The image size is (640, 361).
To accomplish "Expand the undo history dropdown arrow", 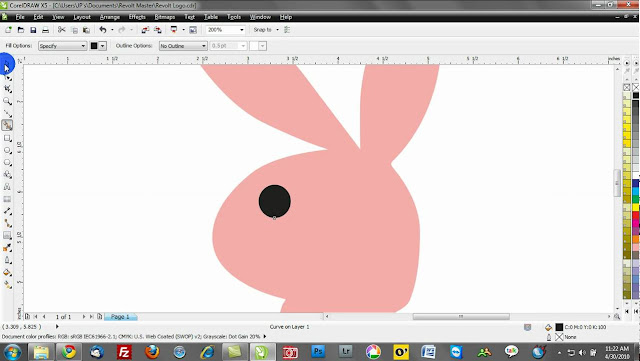I will (x=112, y=30).
